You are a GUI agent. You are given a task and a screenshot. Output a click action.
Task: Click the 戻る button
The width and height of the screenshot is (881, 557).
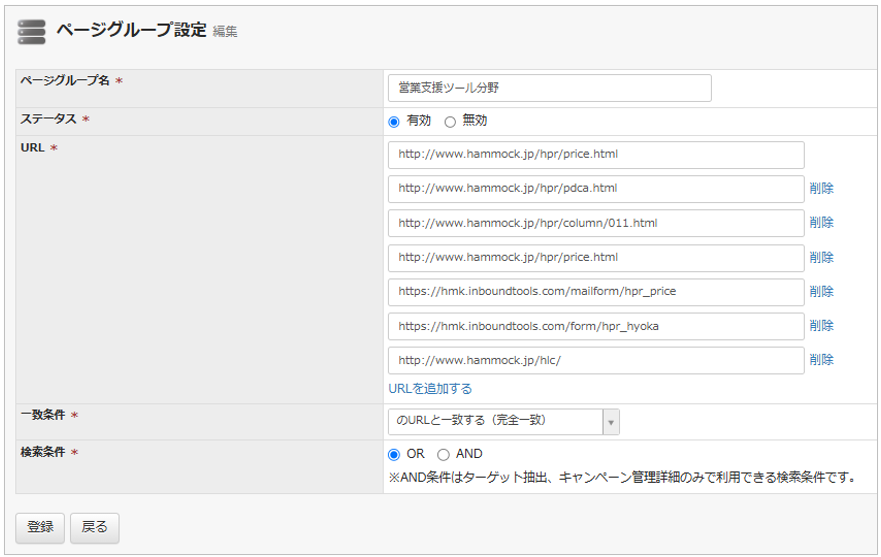(x=94, y=528)
